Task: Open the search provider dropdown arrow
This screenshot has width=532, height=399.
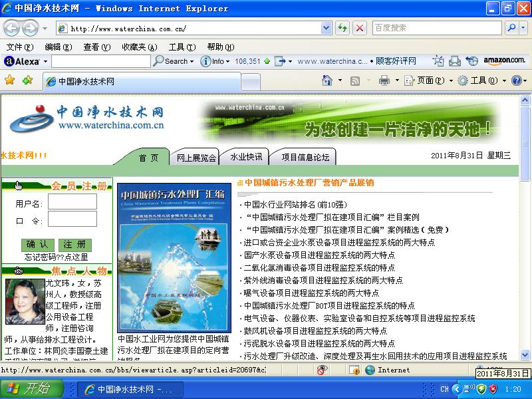Action: click(523, 28)
